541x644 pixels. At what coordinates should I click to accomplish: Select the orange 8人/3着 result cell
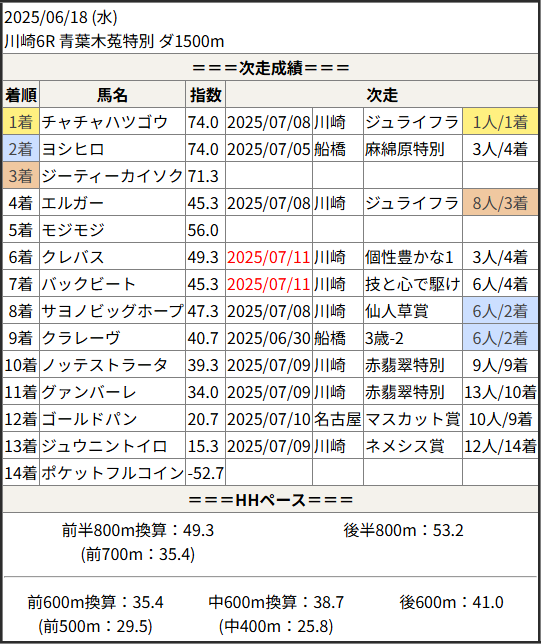pyautogui.click(x=500, y=202)
